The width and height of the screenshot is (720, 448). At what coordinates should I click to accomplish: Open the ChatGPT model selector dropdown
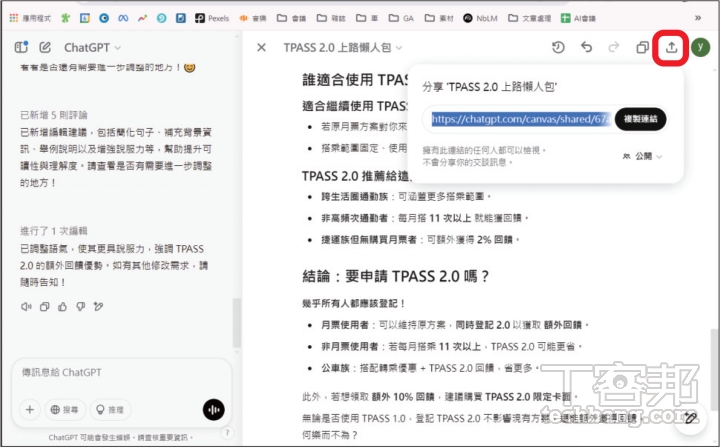92,47
